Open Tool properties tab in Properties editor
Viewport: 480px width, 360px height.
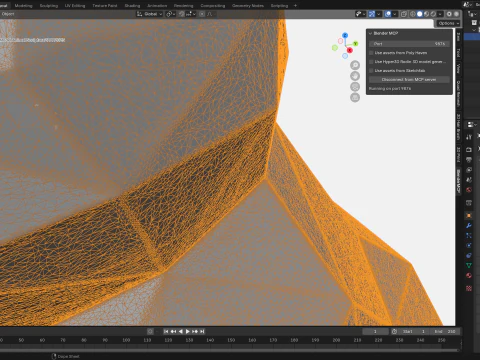(469, 137)
